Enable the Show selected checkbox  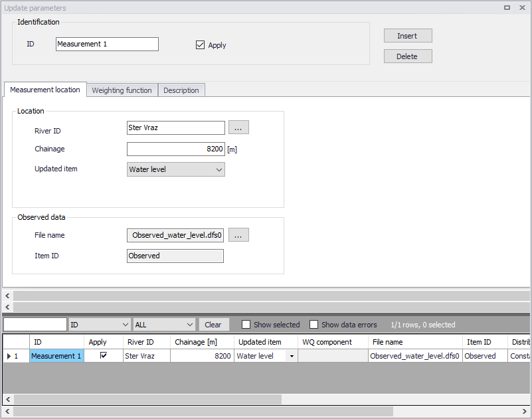[246, 325]
